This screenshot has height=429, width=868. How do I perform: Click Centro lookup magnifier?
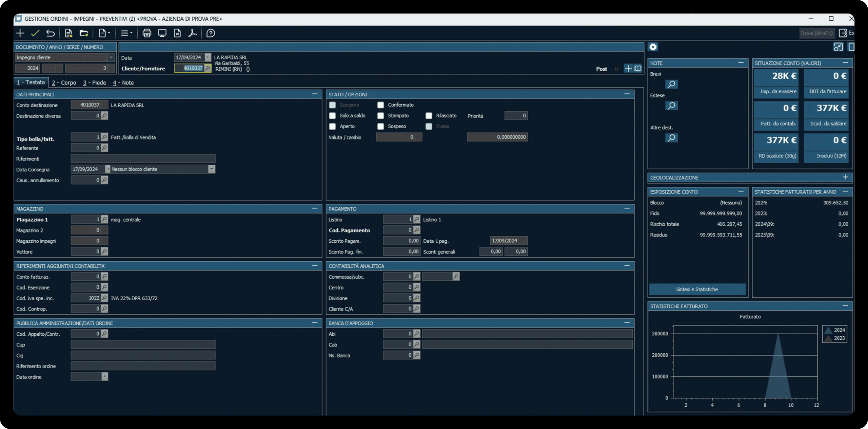[x=417, y=287]
